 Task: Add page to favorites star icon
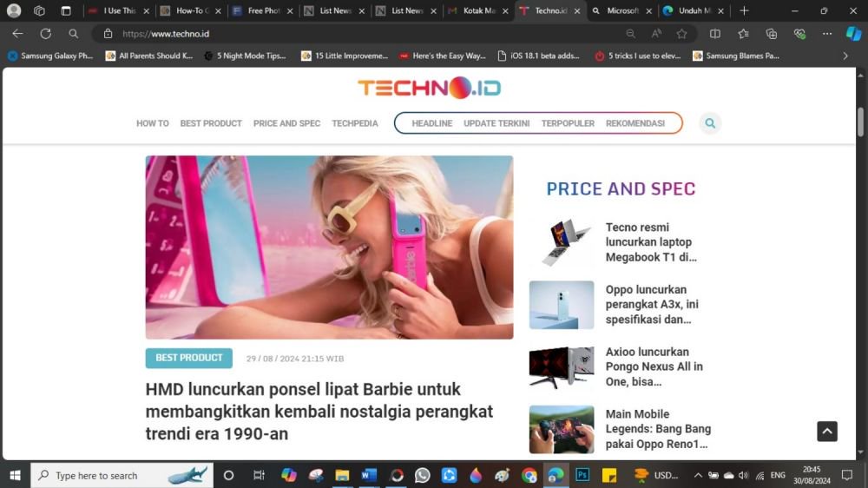681,34
